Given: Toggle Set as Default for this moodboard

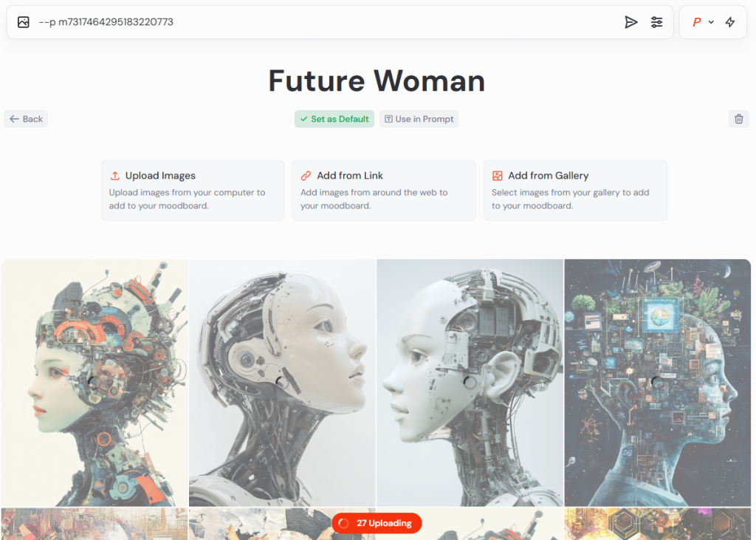Looking at the screenshot, I should pos(334,119).
